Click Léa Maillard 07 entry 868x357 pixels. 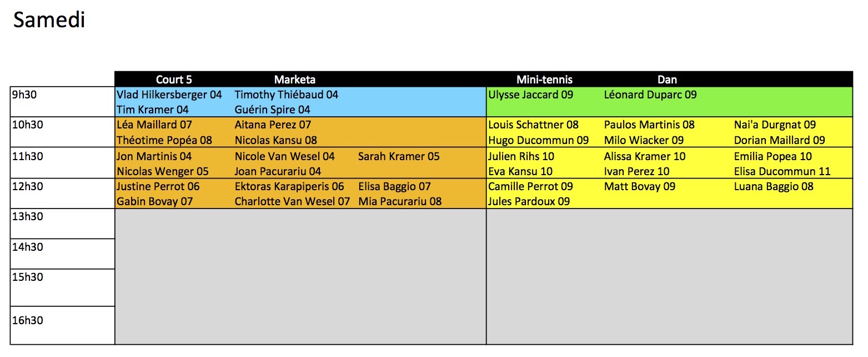coord(154,125)
